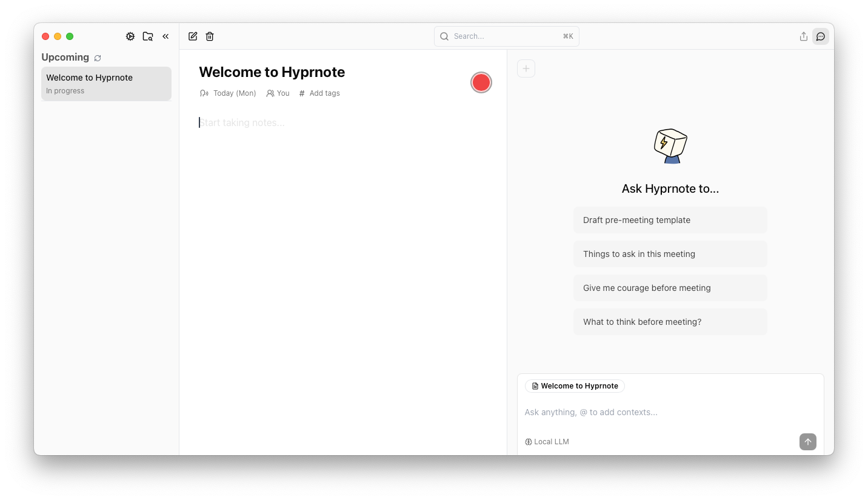868x500 pixels.
Task: Click Give me courage before meeting
Action: [x=670, y=288]
